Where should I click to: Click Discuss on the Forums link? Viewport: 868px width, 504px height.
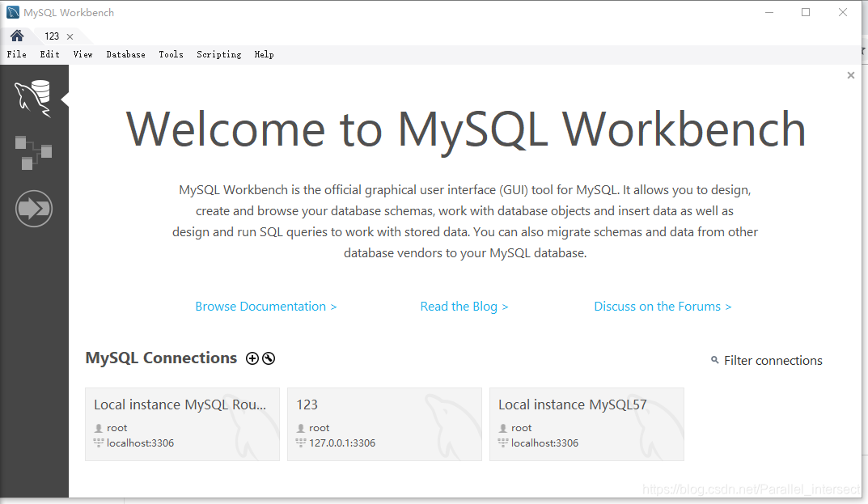(663, 307)
